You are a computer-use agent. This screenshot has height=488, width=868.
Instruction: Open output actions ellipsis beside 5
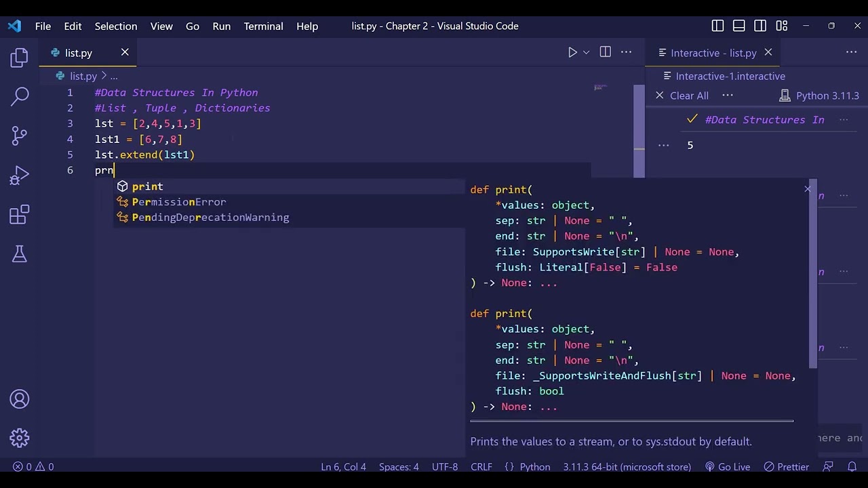(664, 145)
